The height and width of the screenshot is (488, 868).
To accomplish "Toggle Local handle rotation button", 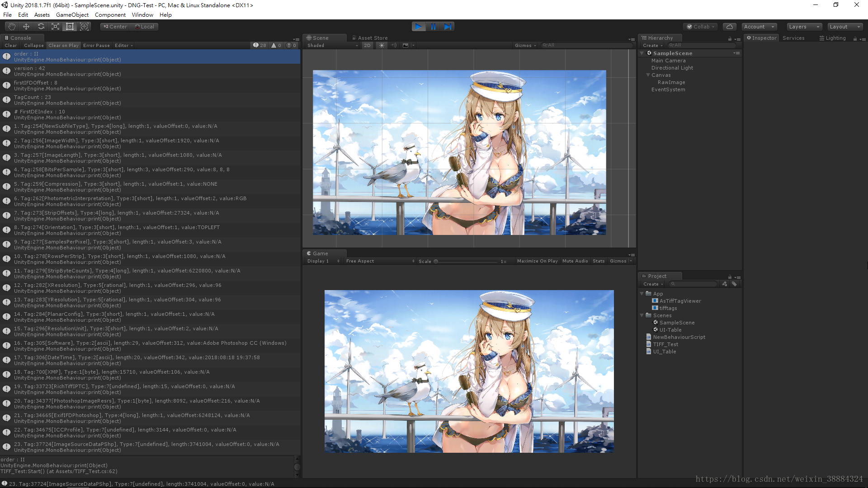I will click(x=144, y=27).
